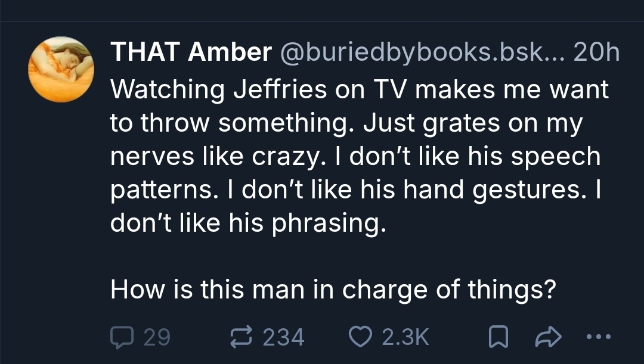644x364 pixels.
Task: Open THAT Amber's profile avatar
Action: click(x=61, y=70)
